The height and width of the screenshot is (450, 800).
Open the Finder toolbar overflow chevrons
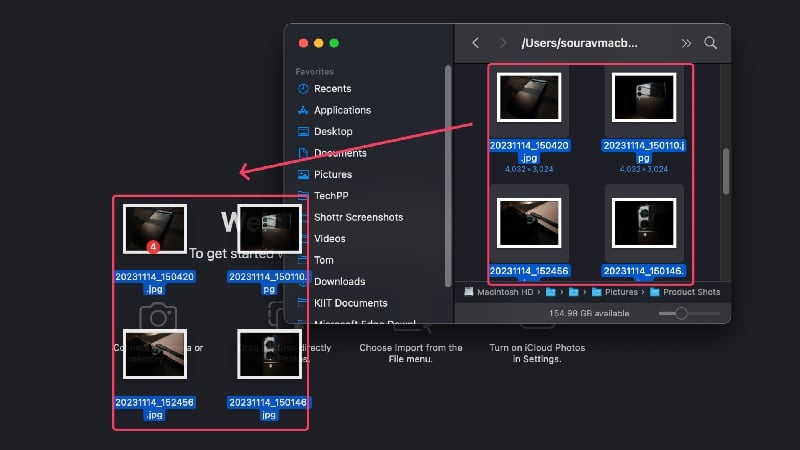click(686, 43)
